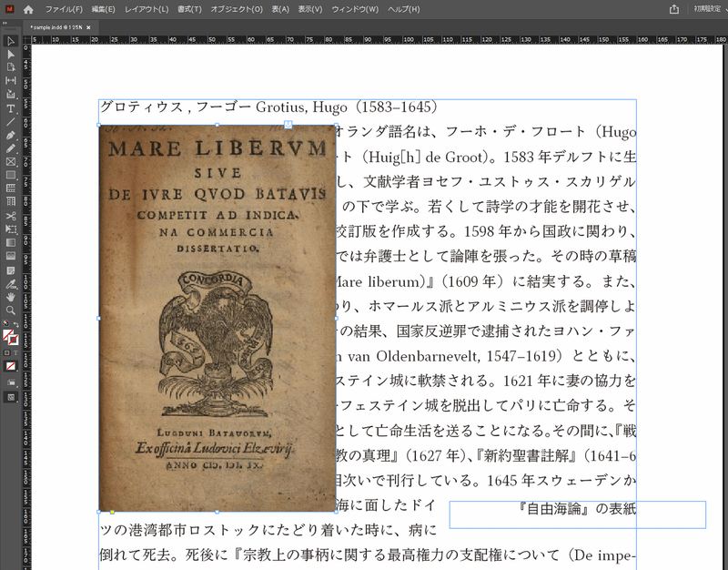The width and height of the screenshot is (728, 570).
Task: Select the Free Transform tool
Action: (10, 229)
